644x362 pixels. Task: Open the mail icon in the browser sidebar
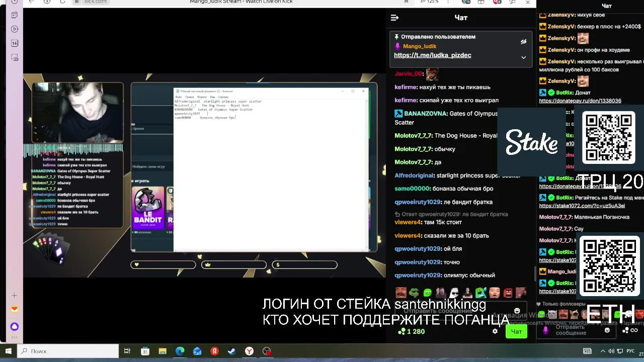[x=15, y=309]
